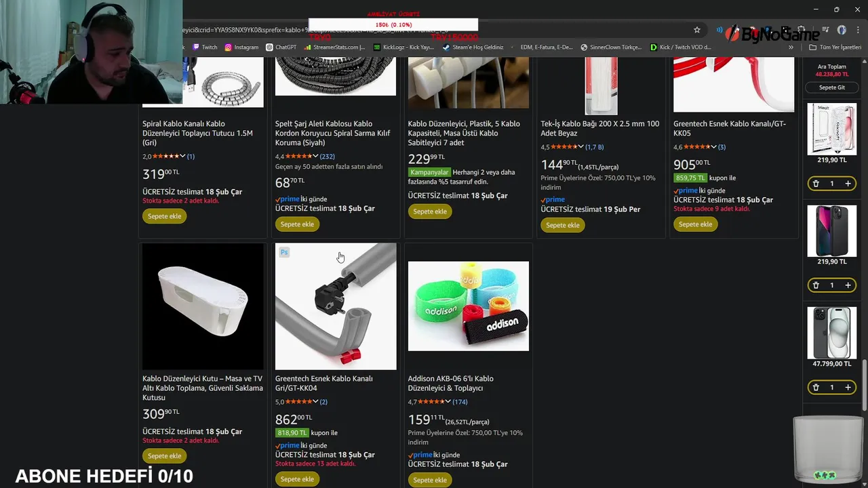Screen dimensions: 868x488
Task: Decrease third cart item using trash icon
Action: pos(816,388)
